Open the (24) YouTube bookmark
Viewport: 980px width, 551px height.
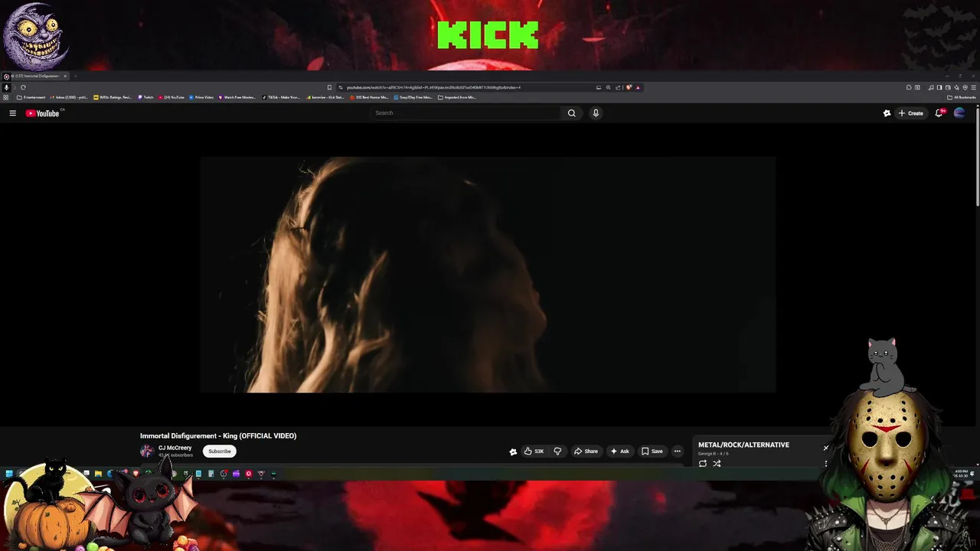[171, 97]
